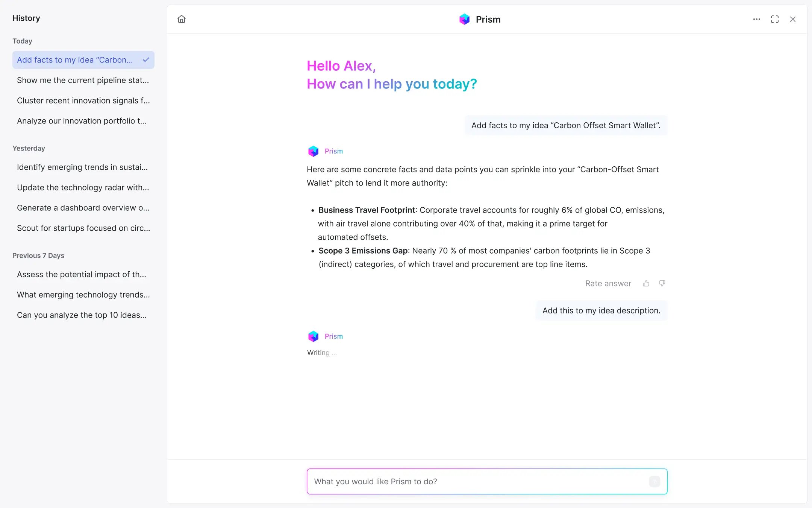The height and width of the screenshot is (508, 812).
Task: Click the "What you would like Prism to do?" field
Action: coord(477,481)
